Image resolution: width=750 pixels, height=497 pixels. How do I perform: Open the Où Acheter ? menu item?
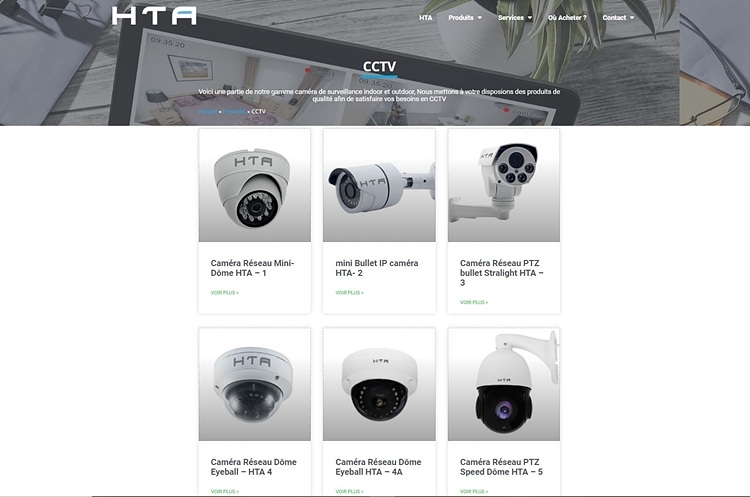tap(567, 18)
